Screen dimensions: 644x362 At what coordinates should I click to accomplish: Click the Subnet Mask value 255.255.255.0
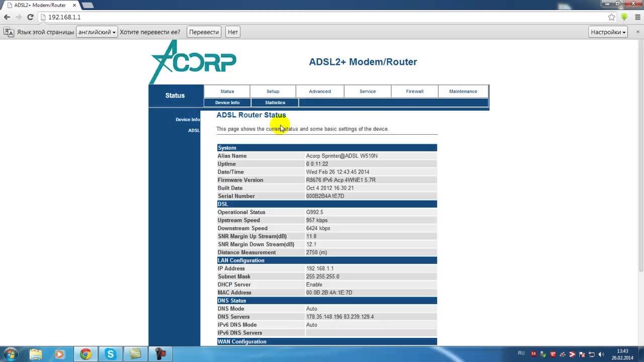[x=323, y=277]
